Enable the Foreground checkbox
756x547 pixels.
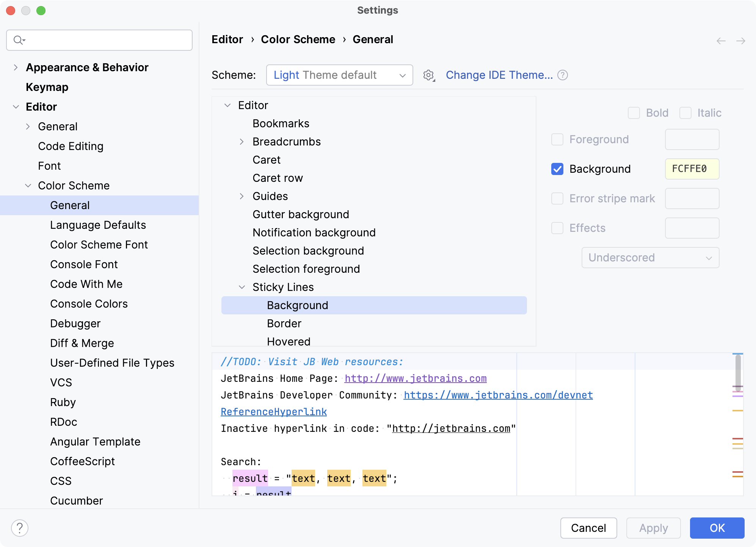557,139
